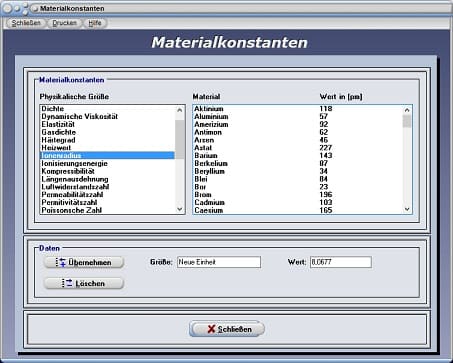Click the Übernehmen arrow icon
The image size is (453, 363).
[61, 262]
